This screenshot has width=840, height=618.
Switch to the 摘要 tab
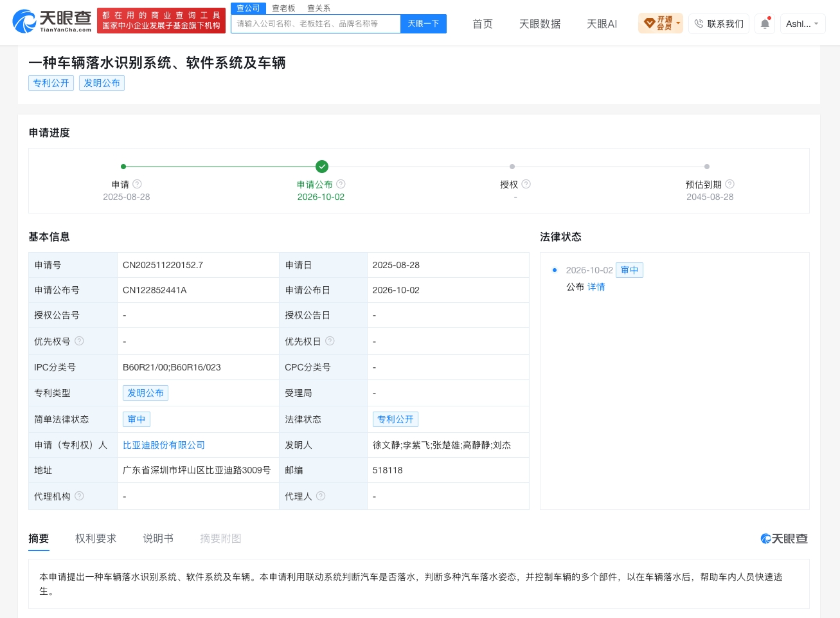[39, 538]
